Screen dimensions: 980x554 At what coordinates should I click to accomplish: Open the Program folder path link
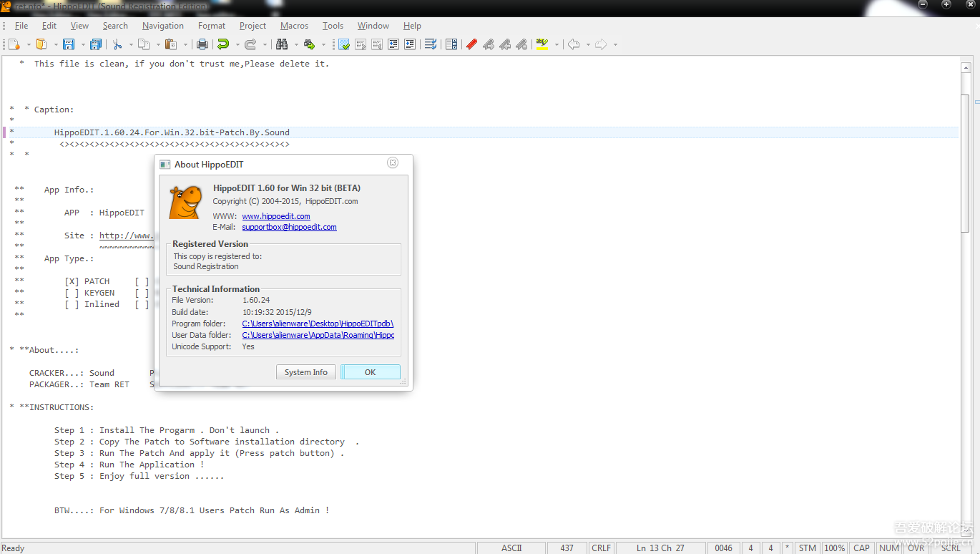pos(318,324)
